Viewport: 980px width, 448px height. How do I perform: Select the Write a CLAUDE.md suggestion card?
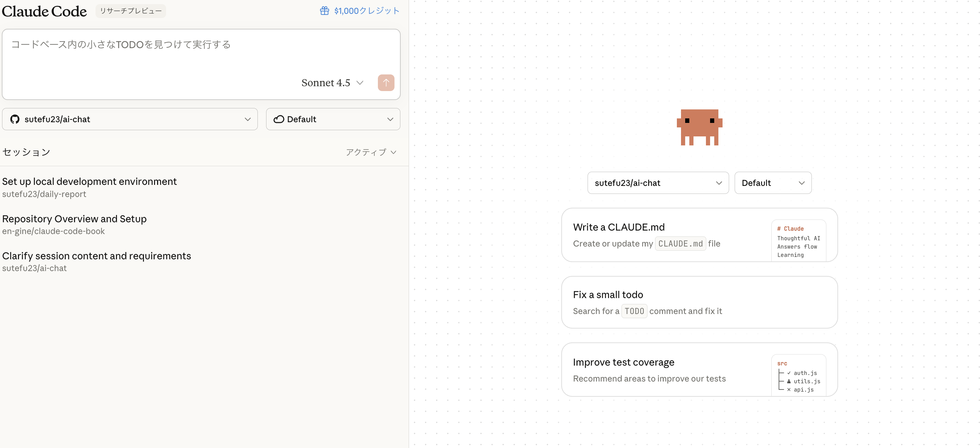[x=647, y=235]
